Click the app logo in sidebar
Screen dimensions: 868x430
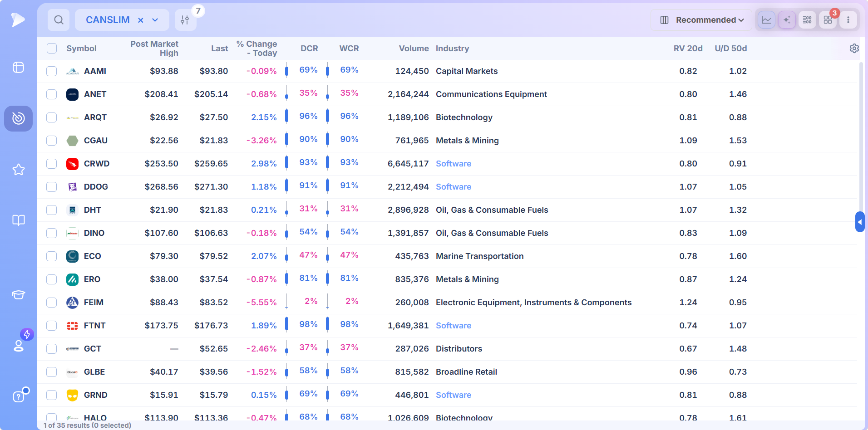18,20
